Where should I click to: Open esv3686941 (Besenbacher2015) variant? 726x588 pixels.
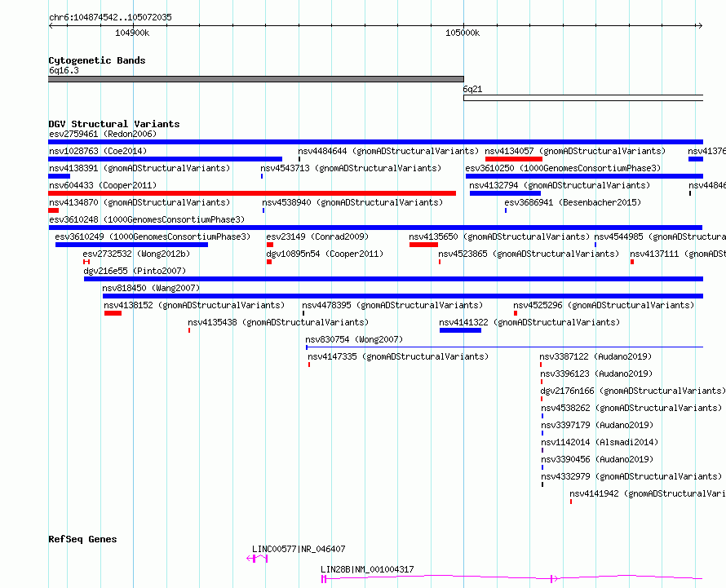pyautogui.click(x=573, y=202)
